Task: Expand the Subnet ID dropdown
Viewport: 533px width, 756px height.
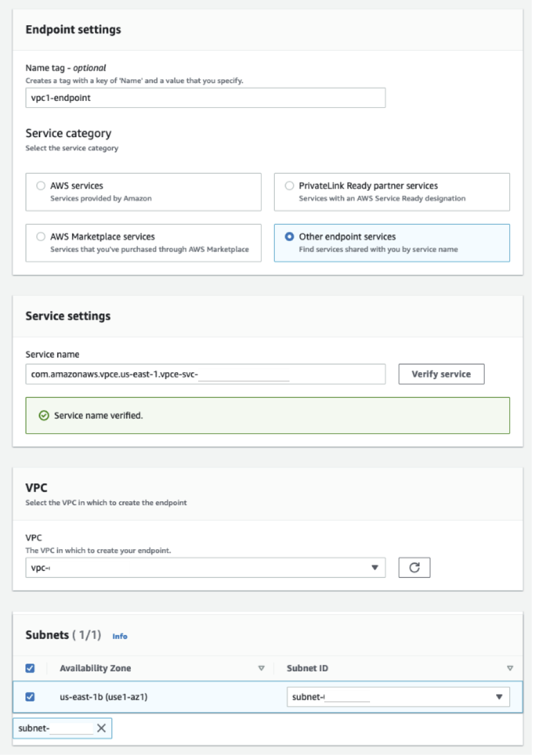Action: click(x=500, y=697)
